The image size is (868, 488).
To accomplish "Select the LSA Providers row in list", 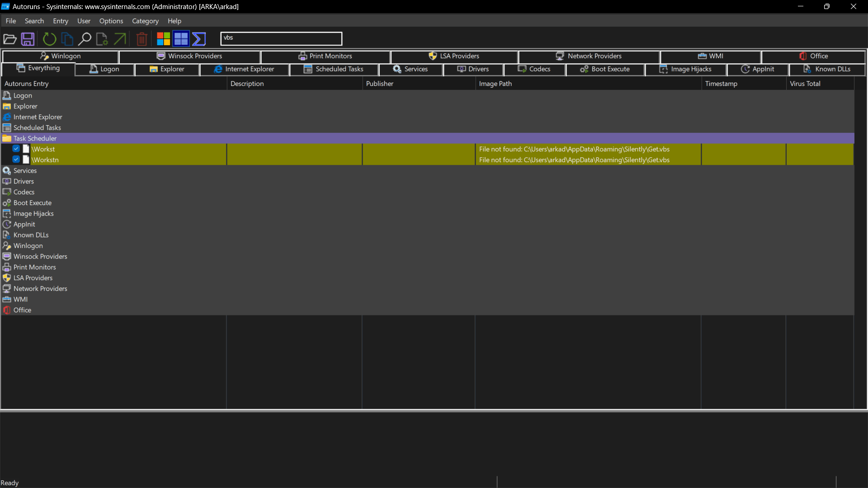I will click(x=427, y=278).
